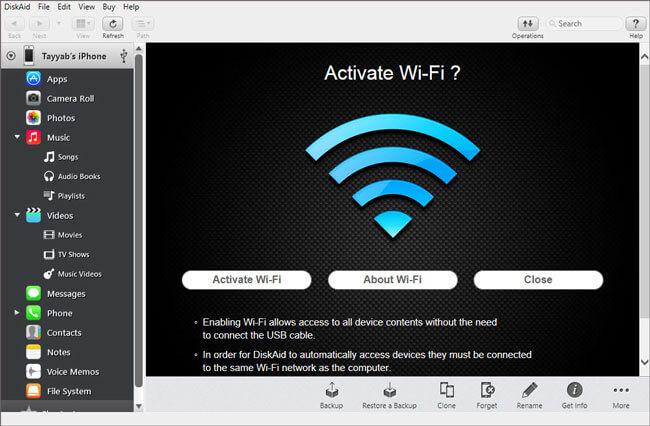650x426 pixels.
Task: Click the Refresh toolbar button
Action: point(113,24)
